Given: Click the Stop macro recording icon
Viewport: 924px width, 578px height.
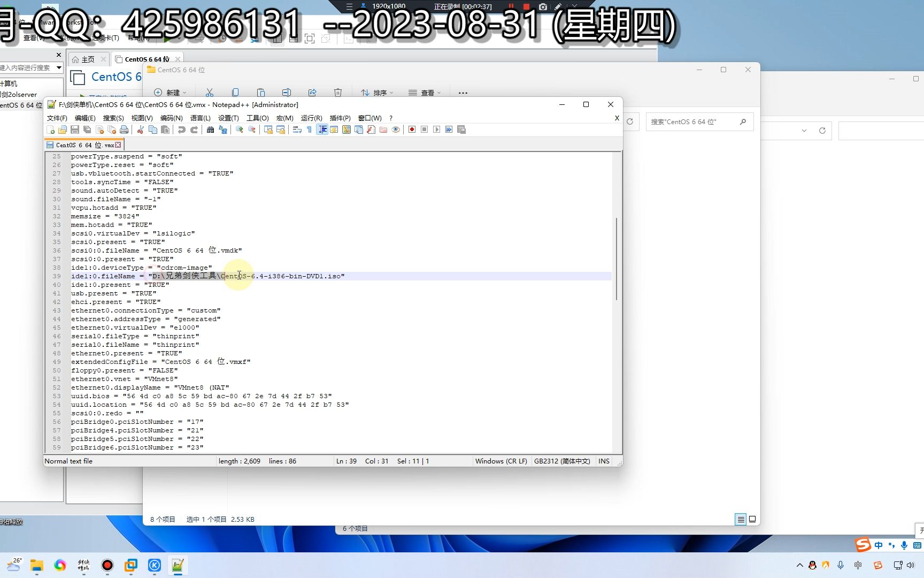Looking at the screenshot, I should (424, 130).
